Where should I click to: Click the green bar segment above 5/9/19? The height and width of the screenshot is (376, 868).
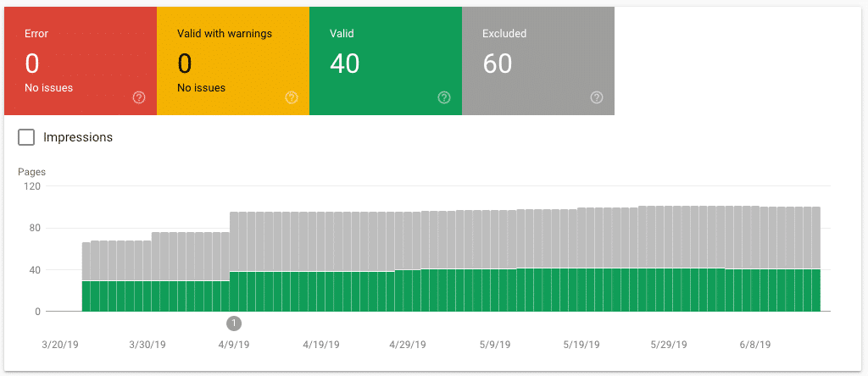(x=495, y=290)
